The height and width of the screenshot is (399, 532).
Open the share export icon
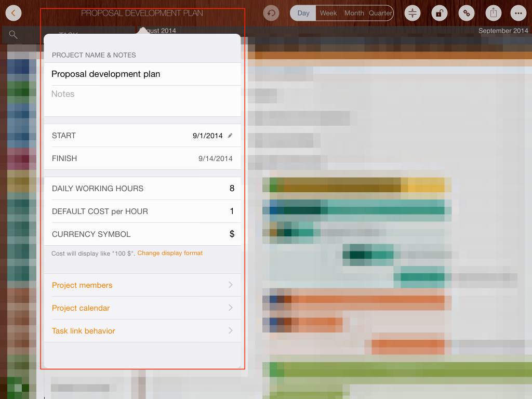click(x=494, y=13)
